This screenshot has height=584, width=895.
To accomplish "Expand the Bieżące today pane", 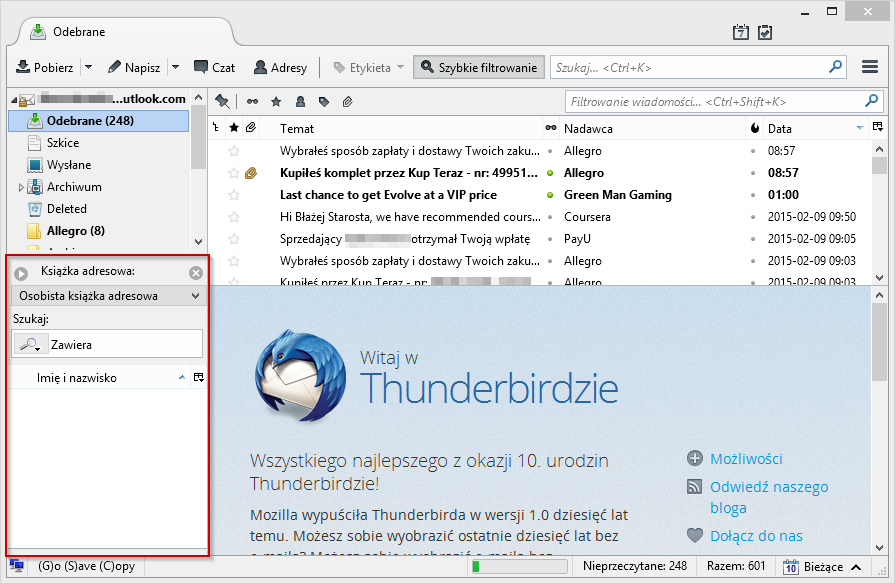I will [x=822, y=566].
